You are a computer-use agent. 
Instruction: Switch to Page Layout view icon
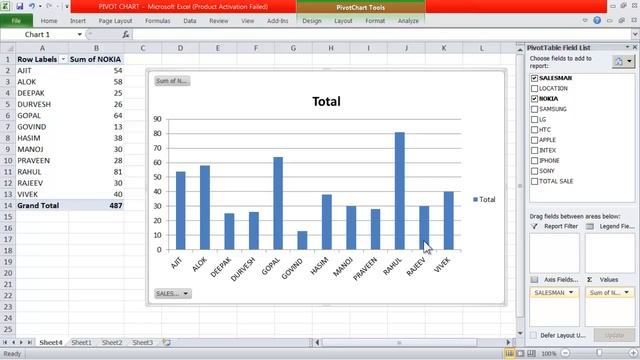pyautogui.click(x=520, y=353)
